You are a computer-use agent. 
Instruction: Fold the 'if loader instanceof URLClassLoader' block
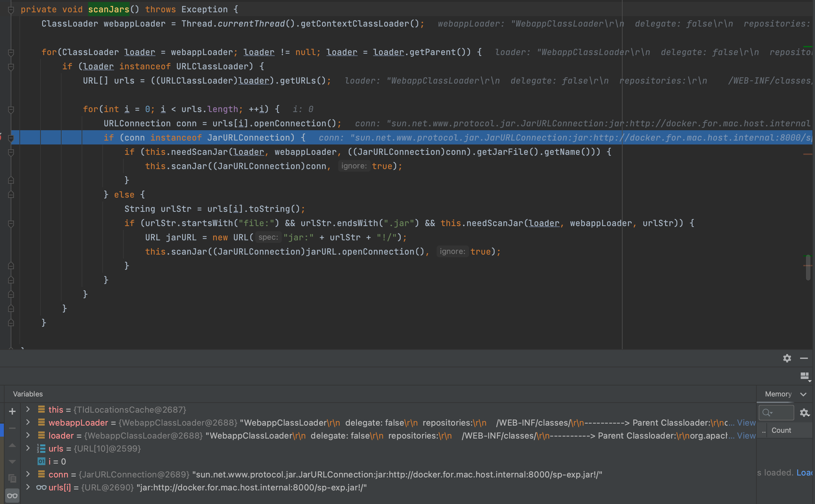pos(11,67)
